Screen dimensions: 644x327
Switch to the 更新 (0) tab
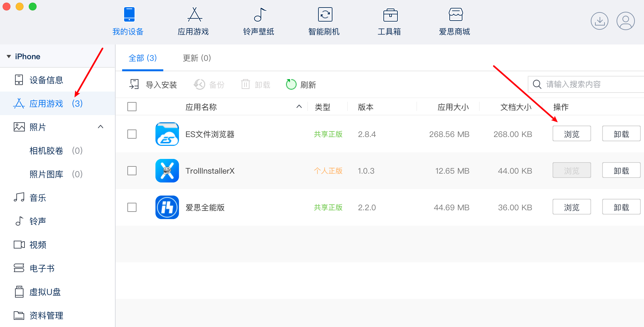pos(197,58)
